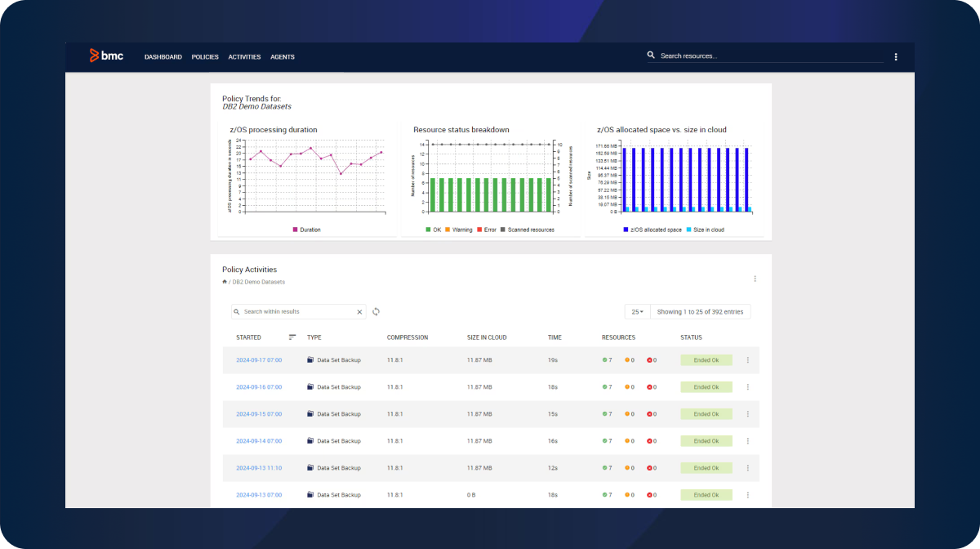Open the 2024-09-15 07:00 activity link

tap(259, 414)
